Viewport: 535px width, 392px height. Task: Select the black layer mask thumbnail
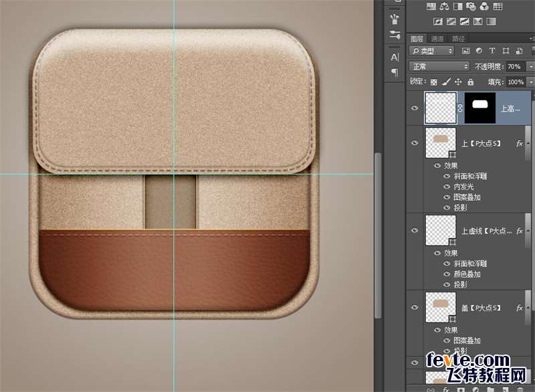(481, 108)
